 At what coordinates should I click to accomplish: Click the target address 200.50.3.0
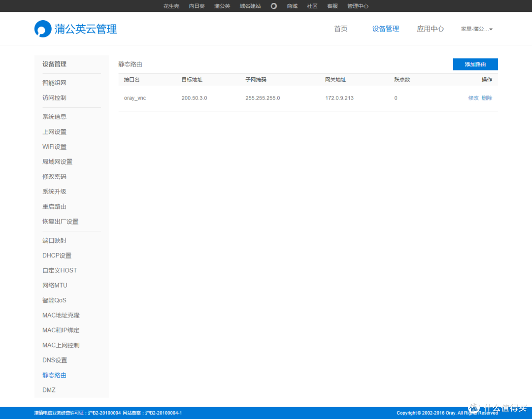(194, 98)
